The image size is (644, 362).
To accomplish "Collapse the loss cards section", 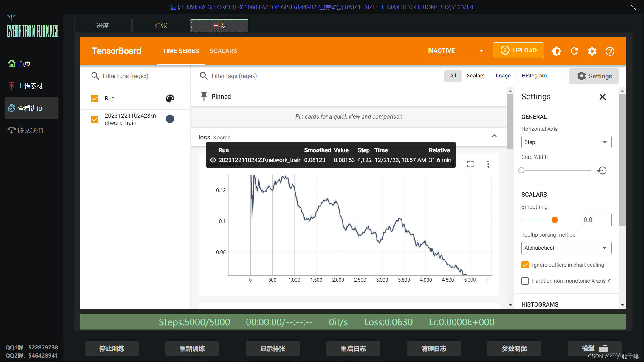I will point(494,136).
